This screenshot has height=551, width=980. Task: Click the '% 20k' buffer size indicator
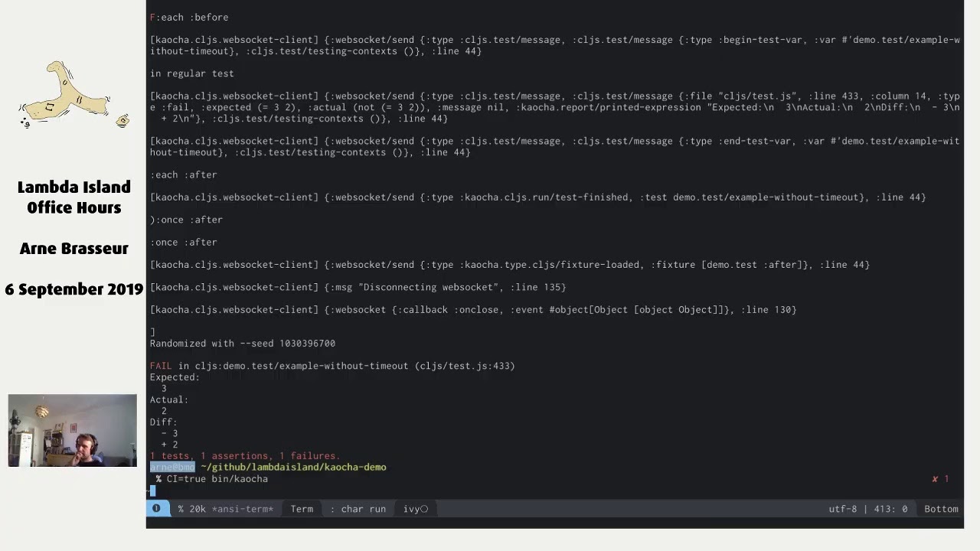(191, 509)
